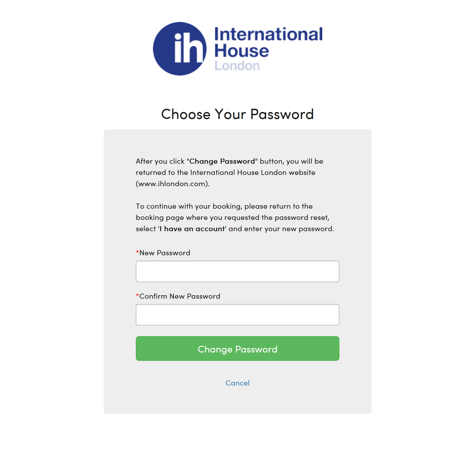The image size is (476, 461).
Task: Click the bold "Change Password" text in instructions
Action: pyautogui.click(x=222, y=161)
